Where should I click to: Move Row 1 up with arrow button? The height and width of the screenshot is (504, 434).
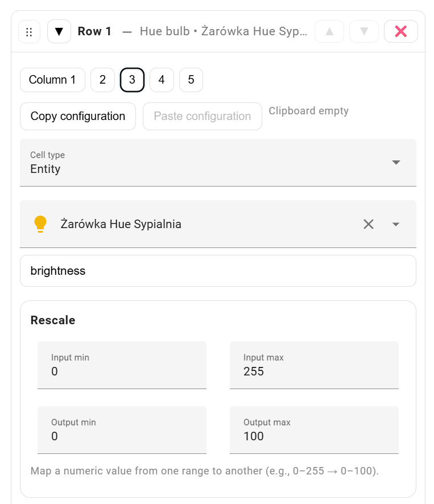click(x=329, y=32)
